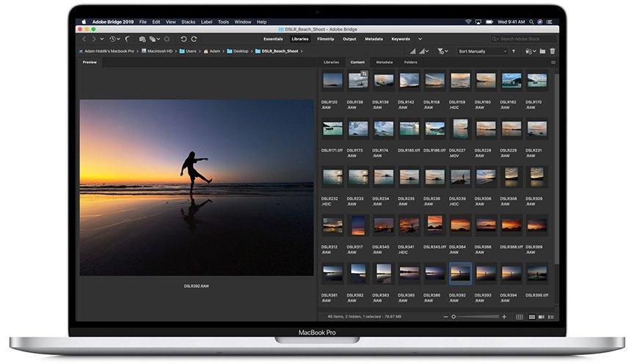Image resolution: width=634 pixels, height=364 pixels.
Task: Open the Folders panel tab
Action: pos(411,62)
